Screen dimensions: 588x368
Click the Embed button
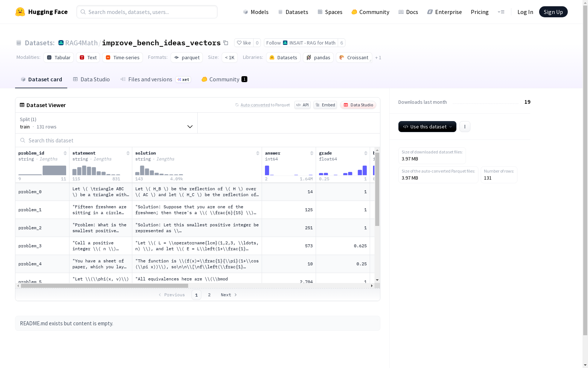point(325,105)
